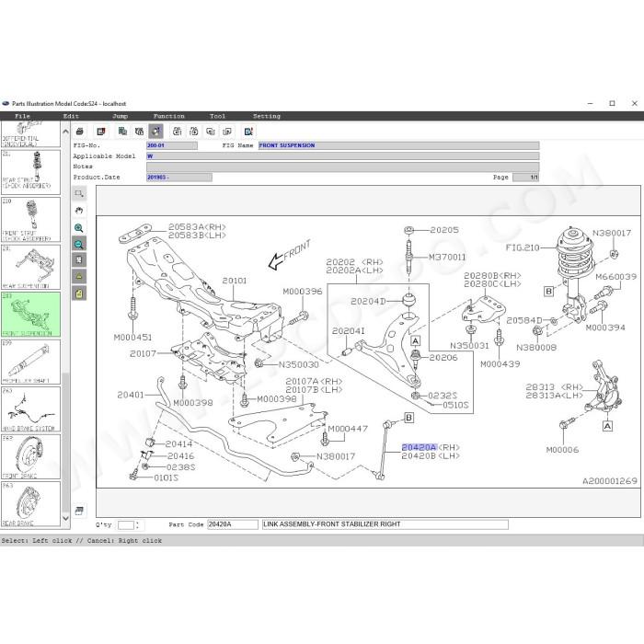644x644 pixels.
Task: Open the Differential thumbnail in sidebar
Action: click(x=30, y=134)
